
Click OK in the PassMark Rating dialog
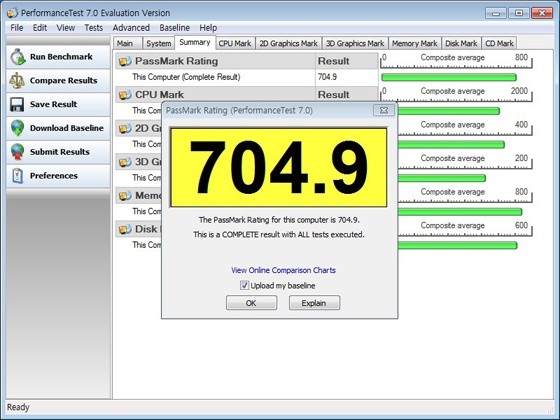[x=251, y=303]
